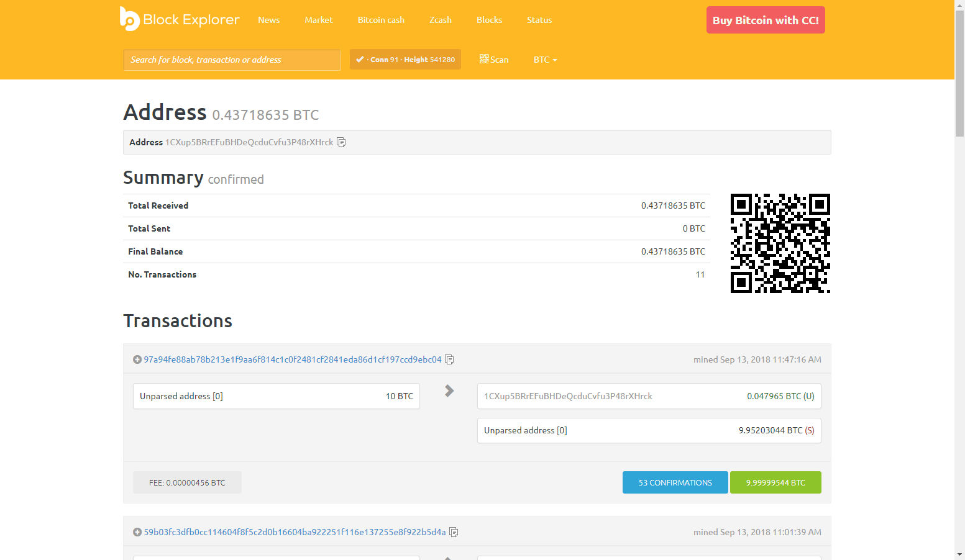Expand the 97a94fe8 transaction details with the plus icon
Viewport: 965px width, 560px height.
tap(137, 359)
